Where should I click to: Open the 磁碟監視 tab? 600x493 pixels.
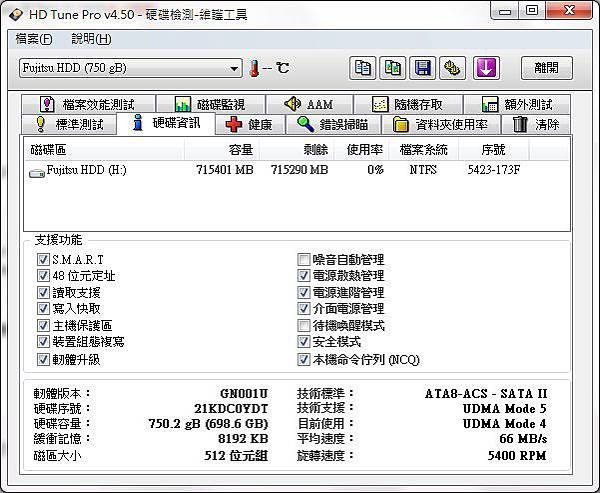210,104
